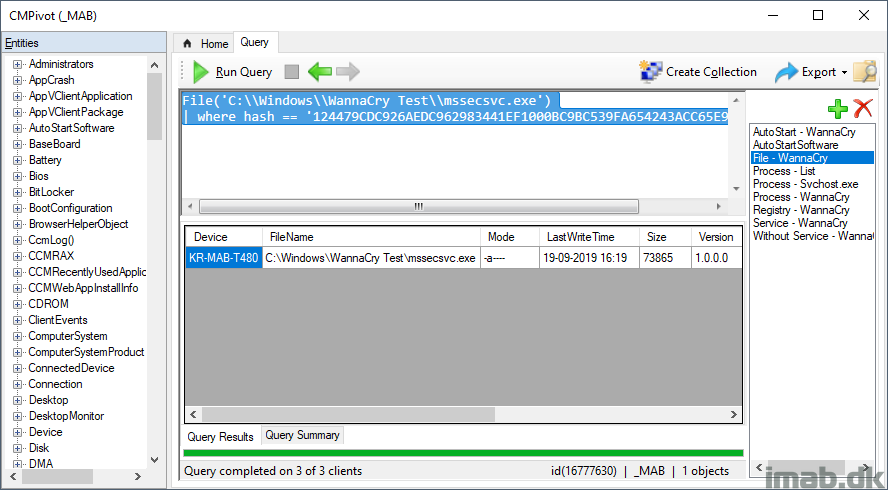Viewport: 888px width, 490px height.
Task: Select the CcmLog() entity
Action: pos(52,240)
